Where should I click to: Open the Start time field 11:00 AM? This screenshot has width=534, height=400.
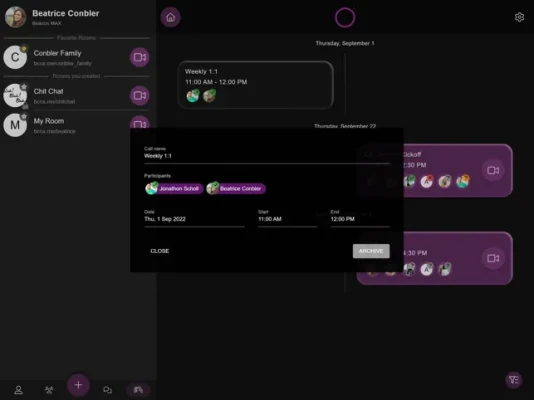point(287,218)
